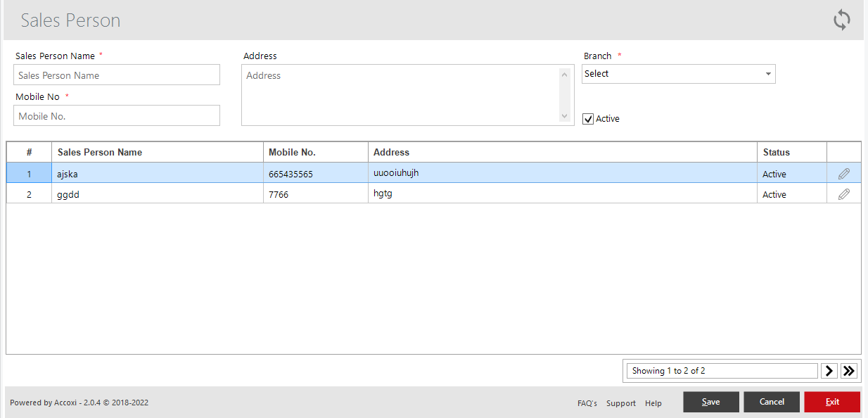868x418 pixels.
Task: Click the Mobile No. column header
Action: point(316,152)
